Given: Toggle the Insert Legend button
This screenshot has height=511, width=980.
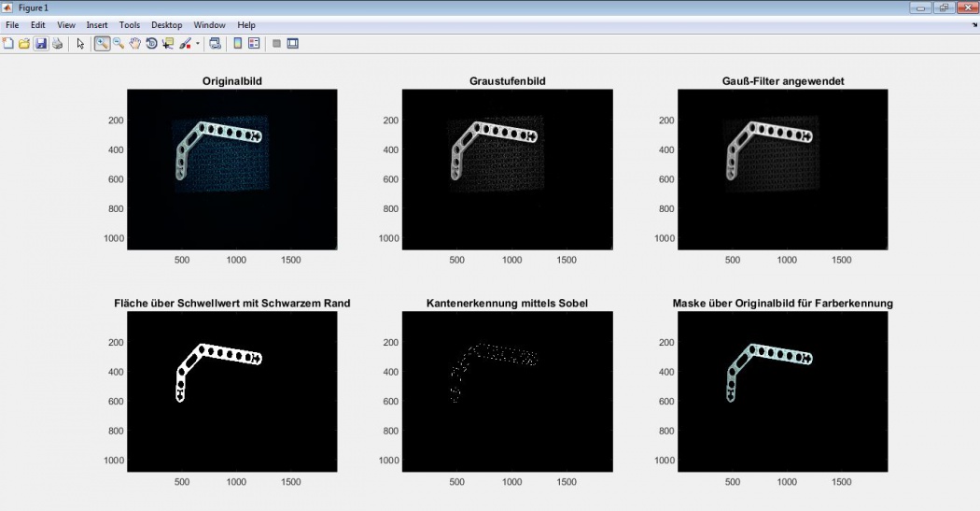Looking at the screenshot, I should (x=254, y=43).
